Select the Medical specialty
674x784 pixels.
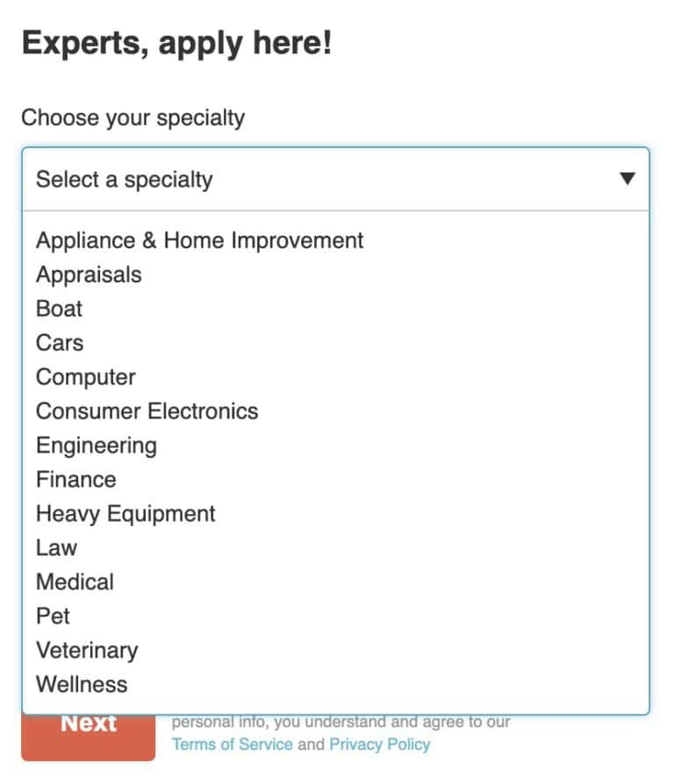pos(75,582)
